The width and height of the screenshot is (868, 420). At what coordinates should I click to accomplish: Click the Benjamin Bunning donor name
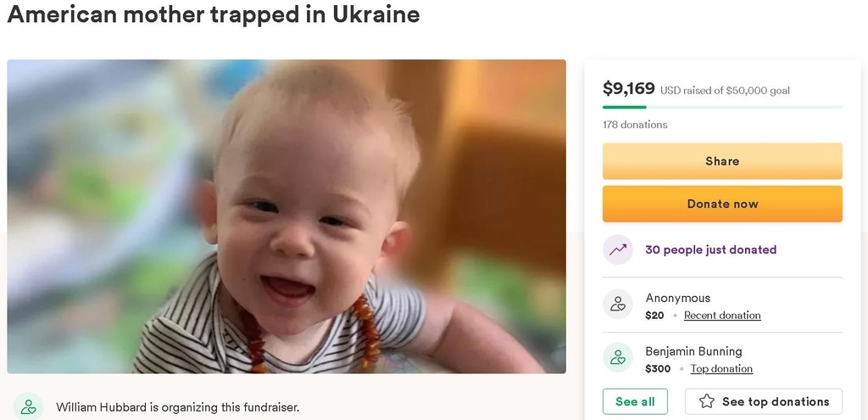click(693, 351)
